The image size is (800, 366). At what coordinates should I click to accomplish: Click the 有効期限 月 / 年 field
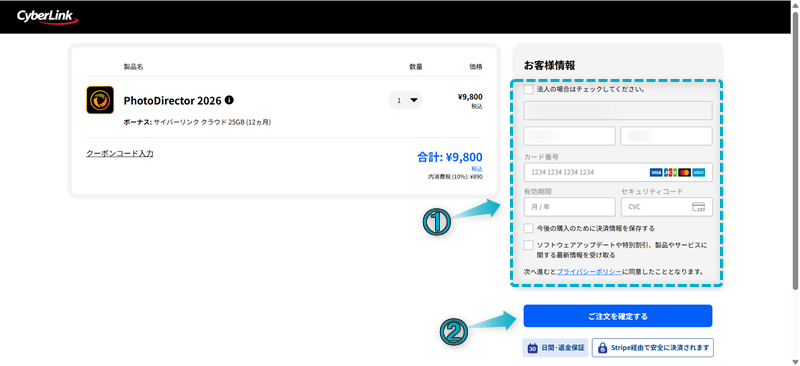[569, 207]
